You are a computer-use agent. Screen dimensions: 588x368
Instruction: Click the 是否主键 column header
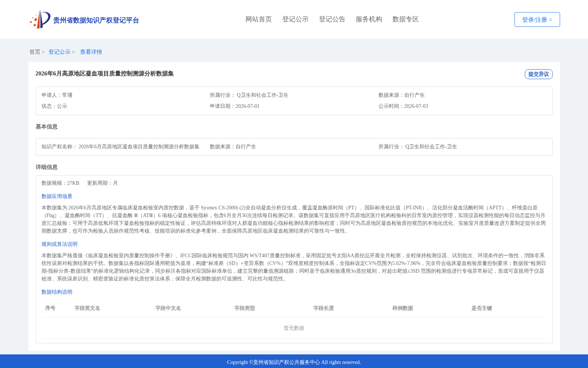click(x=482, y=308)
